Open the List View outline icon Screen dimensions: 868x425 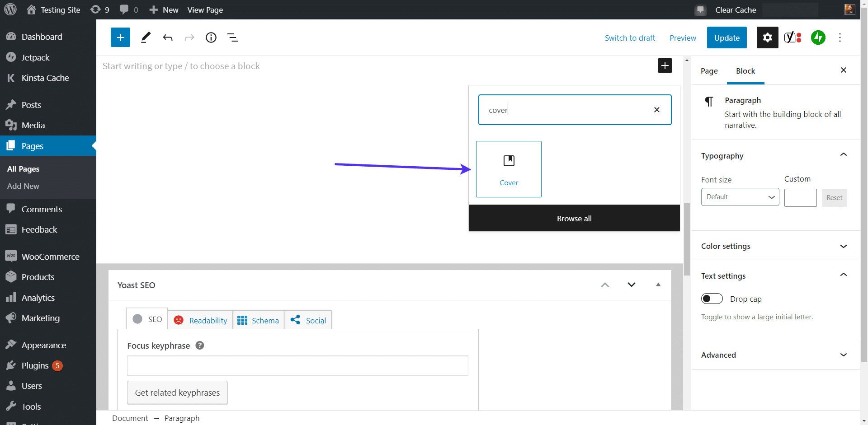(x=233, y=37)
